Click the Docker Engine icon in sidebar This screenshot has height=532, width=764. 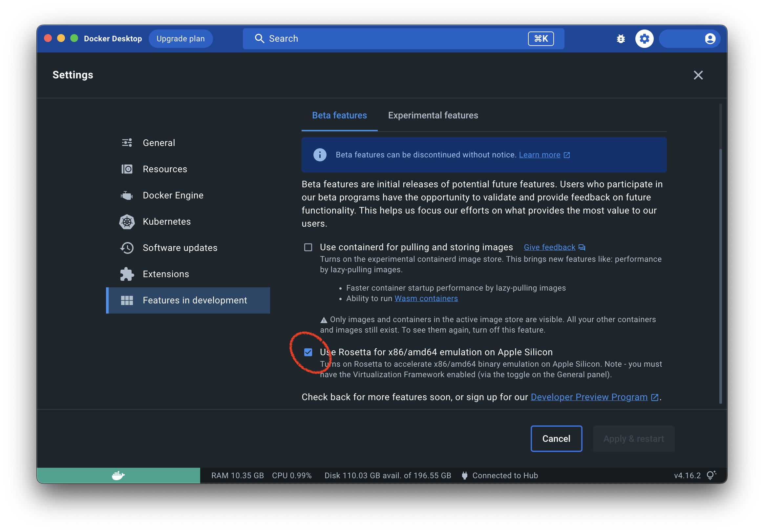tap(127, 195)
